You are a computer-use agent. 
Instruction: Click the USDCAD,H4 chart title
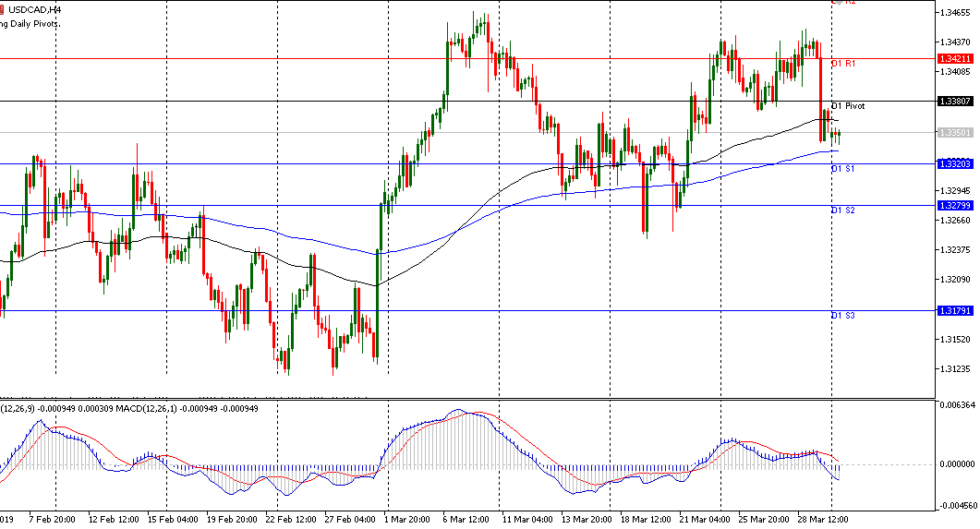click(34, 10)
